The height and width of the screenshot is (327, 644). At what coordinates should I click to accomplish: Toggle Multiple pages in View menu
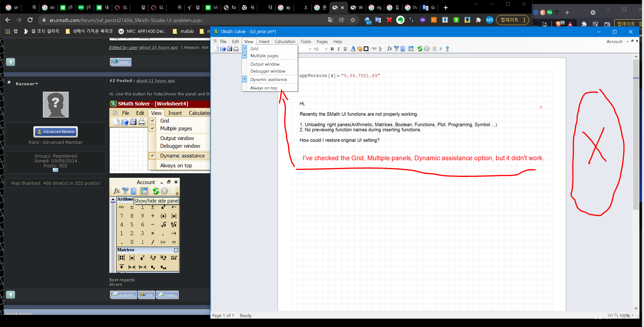tap(264, 56)
